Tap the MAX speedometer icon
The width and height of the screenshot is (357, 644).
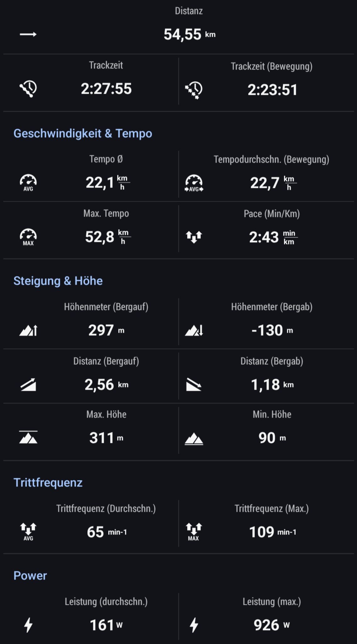[28, 237]
